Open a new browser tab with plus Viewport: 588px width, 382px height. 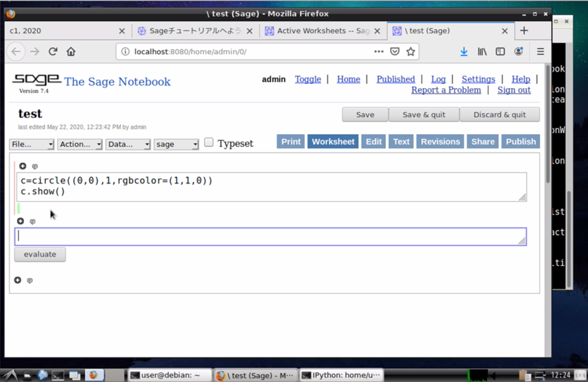tap(524, 31)
